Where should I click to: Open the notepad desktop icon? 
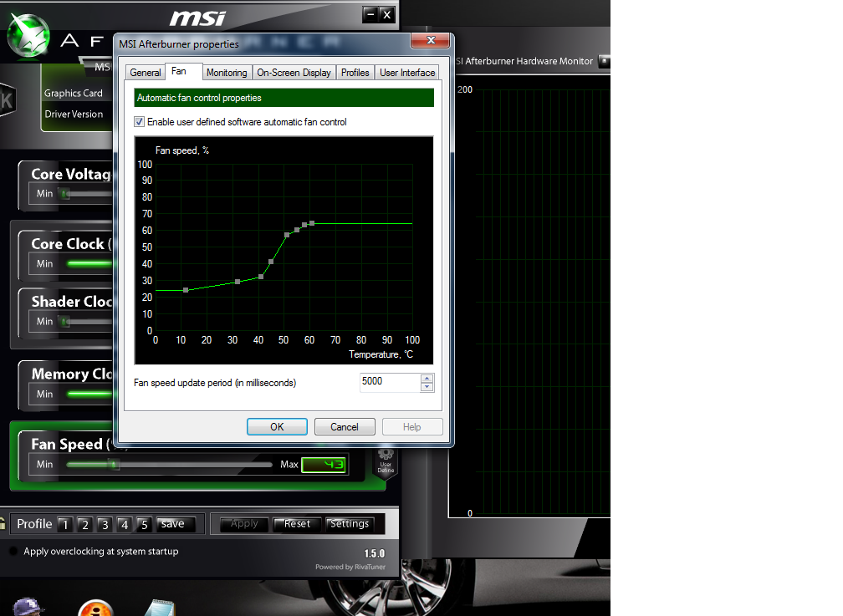(160, 608)
